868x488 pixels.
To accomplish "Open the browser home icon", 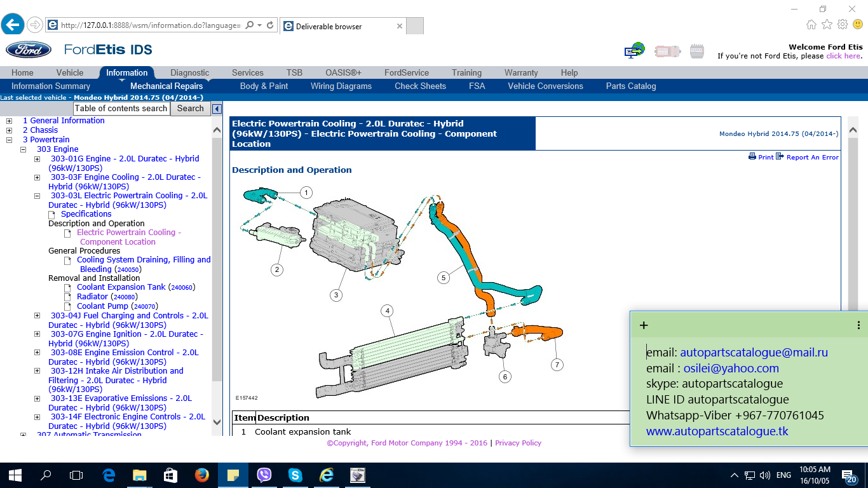I will [x=811, y=25].
